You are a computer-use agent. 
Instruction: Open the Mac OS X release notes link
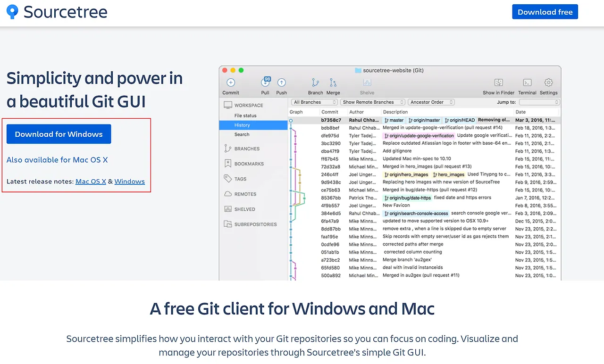91,182
